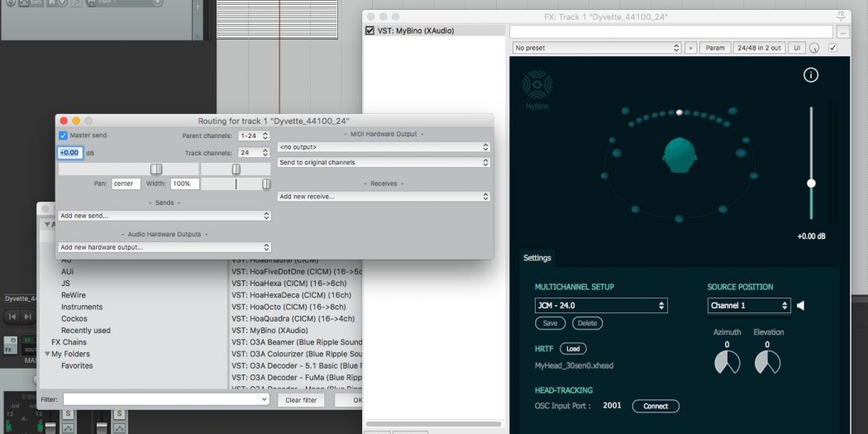The width and height of the screenshot is (868, 434).
Task: Go to project start in the transport
Action: pyautogui.click(x=12, y=317)
